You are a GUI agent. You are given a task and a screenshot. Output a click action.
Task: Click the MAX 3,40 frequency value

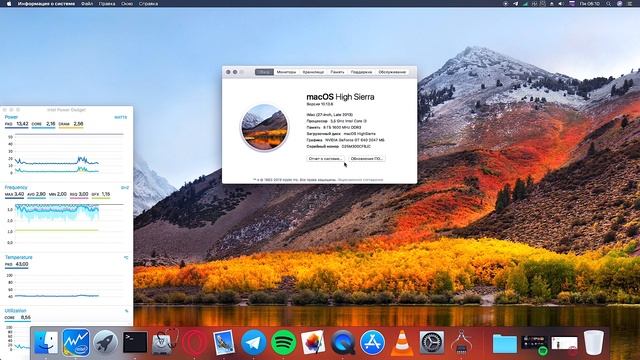click(14, 194)
